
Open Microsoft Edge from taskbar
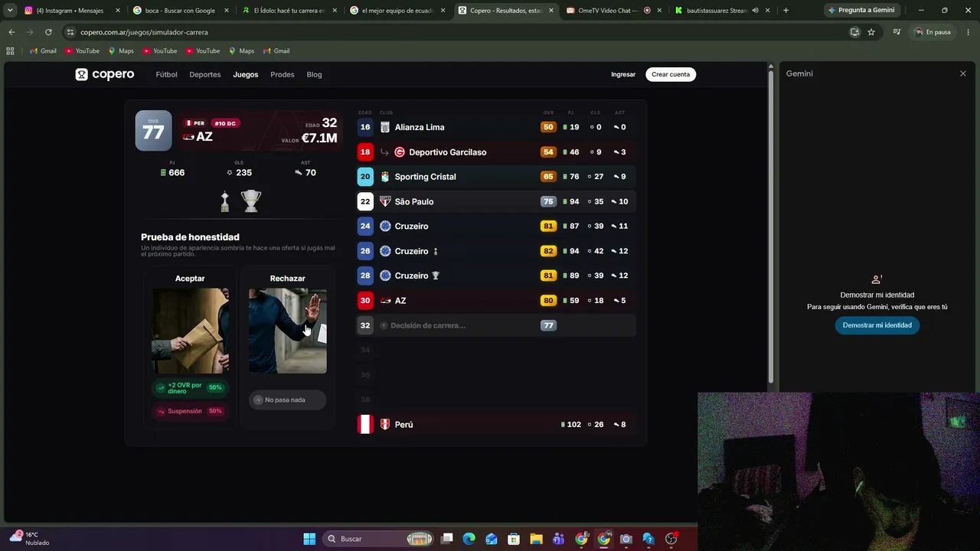click(469, 539)
